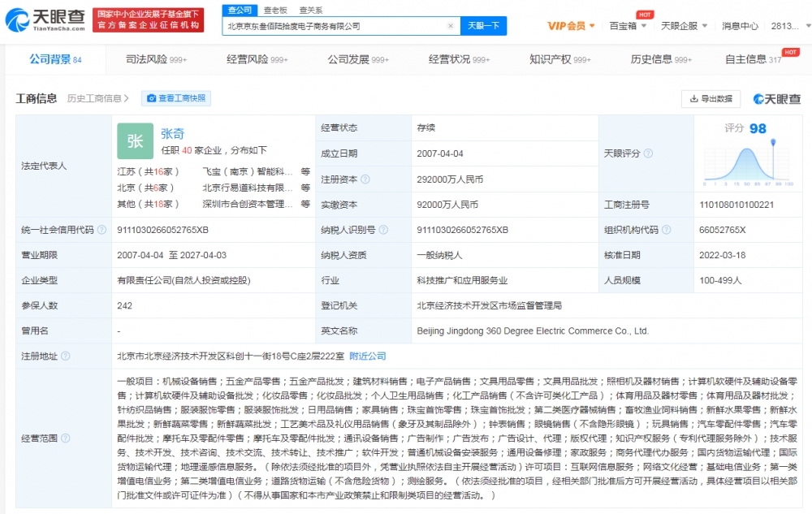The height and width of the screenshot is (514, 812).
Task: Click 等 after 深圳市合创资本 entry
Action: [305, 204]
